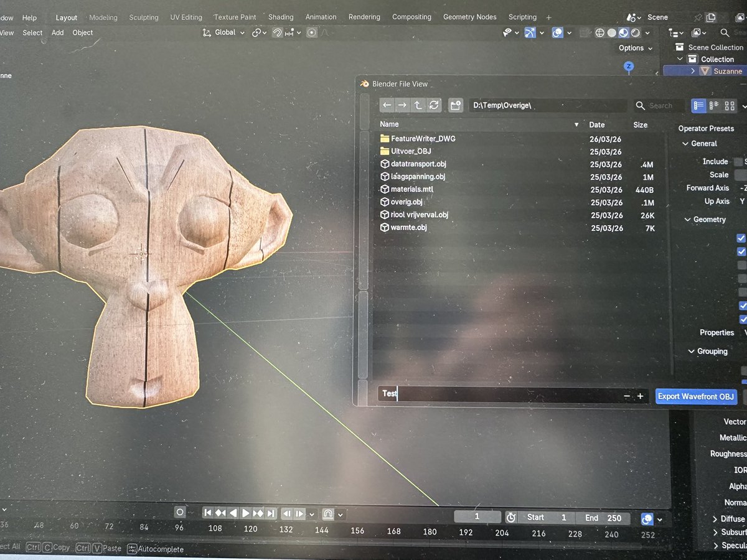Open the Shading workspace tab
Viewport: 747px width, 560px height.
pyautogui.click(x=281, y=17)
